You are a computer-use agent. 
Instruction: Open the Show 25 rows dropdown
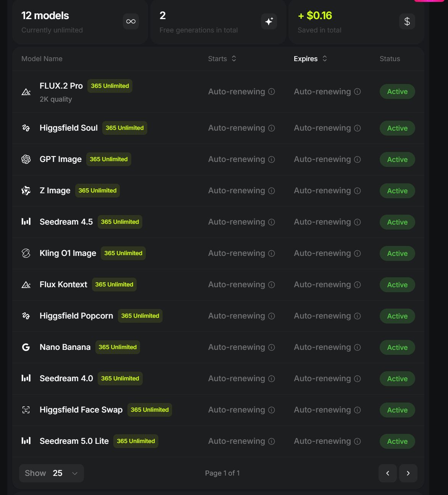pyautogui.click(x=52, y=473)
